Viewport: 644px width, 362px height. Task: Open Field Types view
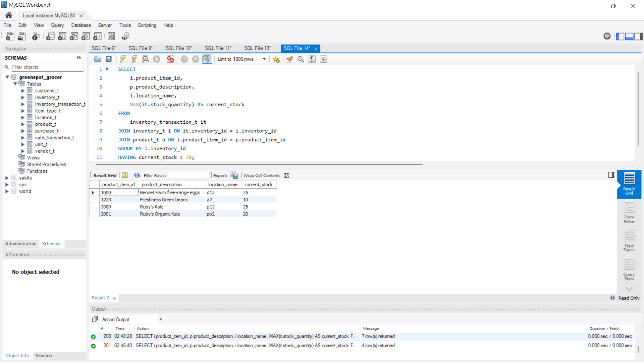pos(629,241)
